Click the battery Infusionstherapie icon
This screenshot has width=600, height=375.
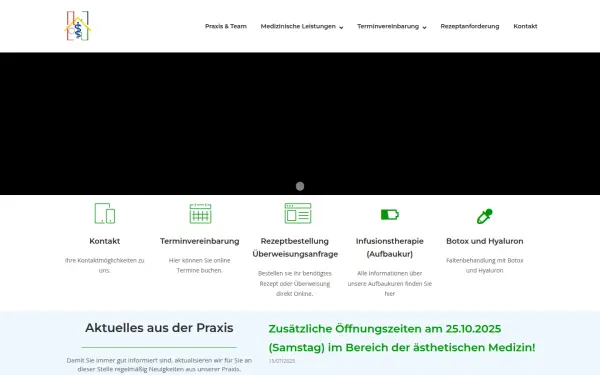390,215
